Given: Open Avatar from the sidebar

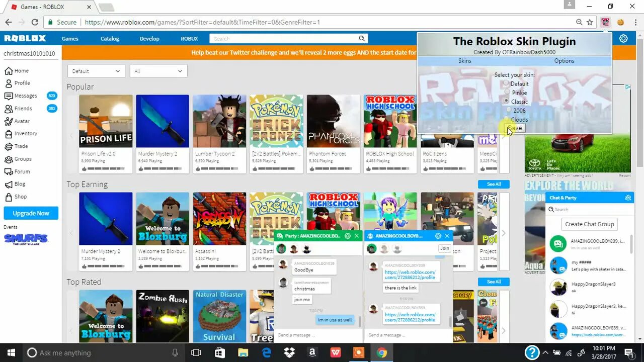Looking at the screenshot, I should point(17,121).
